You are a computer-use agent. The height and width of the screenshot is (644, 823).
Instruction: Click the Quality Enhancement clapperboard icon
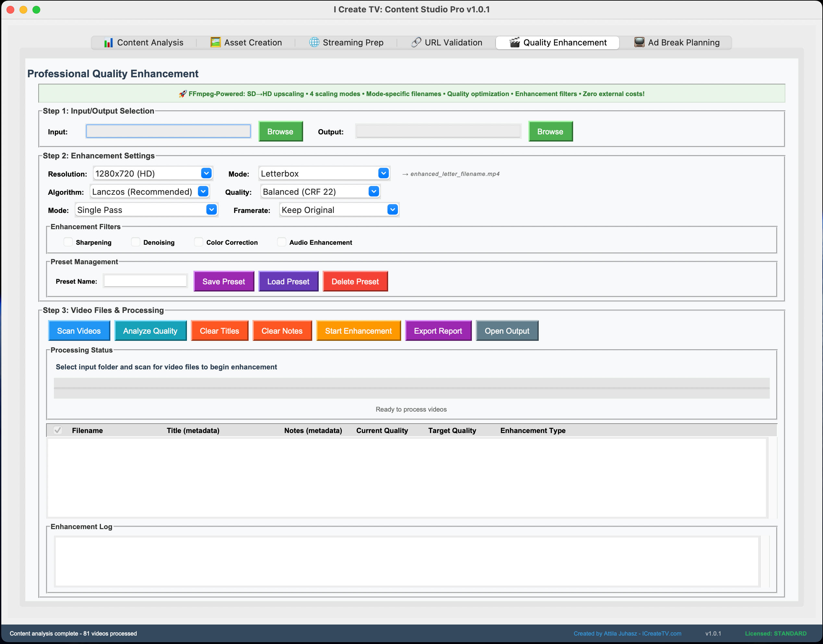coord(515,42)
